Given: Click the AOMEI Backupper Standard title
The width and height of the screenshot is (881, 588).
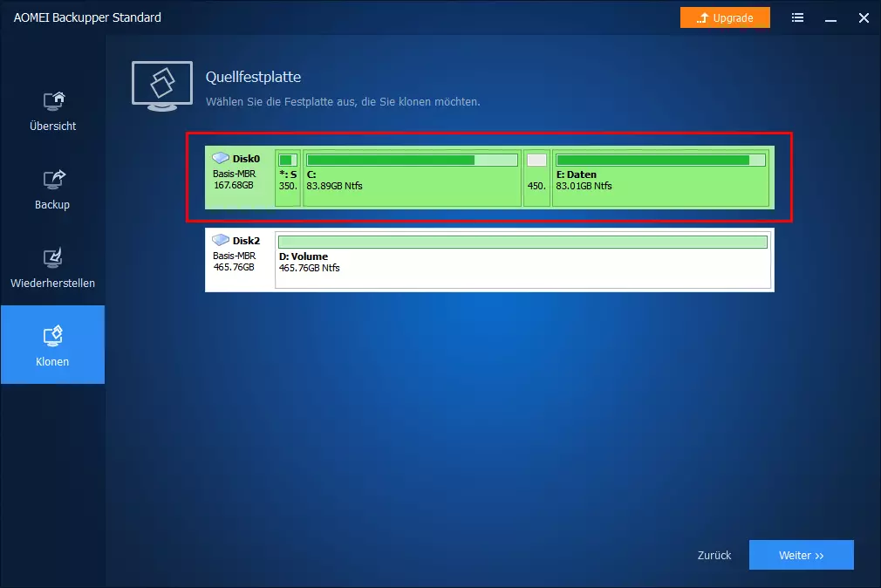Looking at the screenshot, I should 87,17.
